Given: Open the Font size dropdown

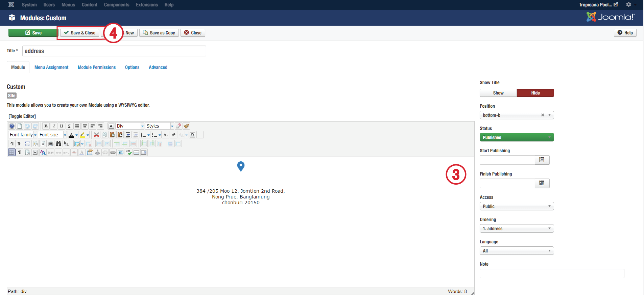Looking at the screenshot, I should pos(52,135).
